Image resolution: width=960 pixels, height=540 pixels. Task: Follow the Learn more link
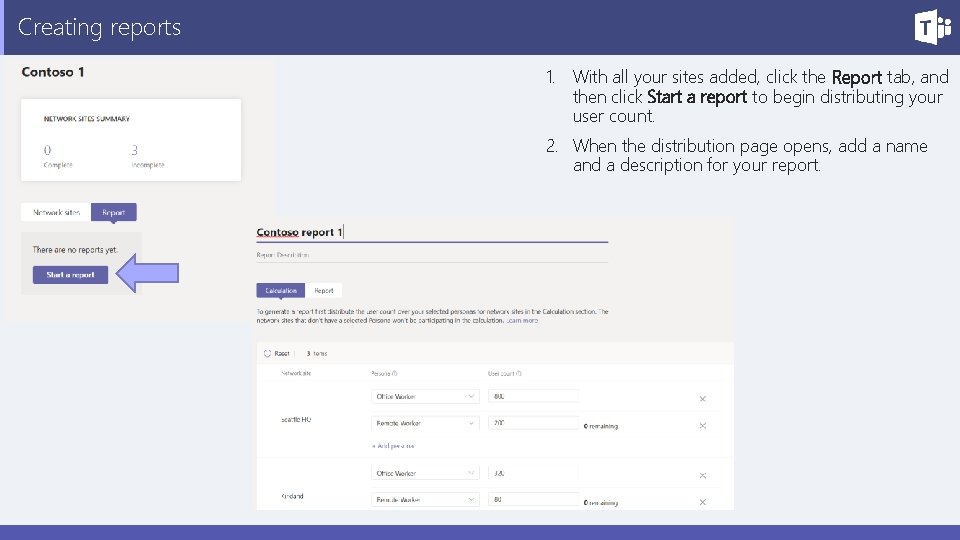pyautogui.click(x=522, y=320)
